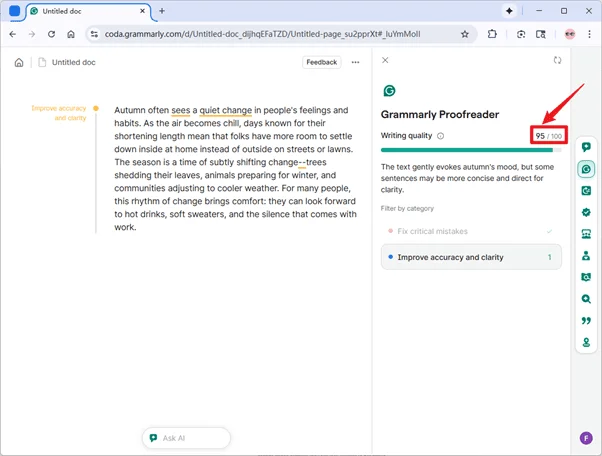Click the Untitled doc title in header

[73, 63]
